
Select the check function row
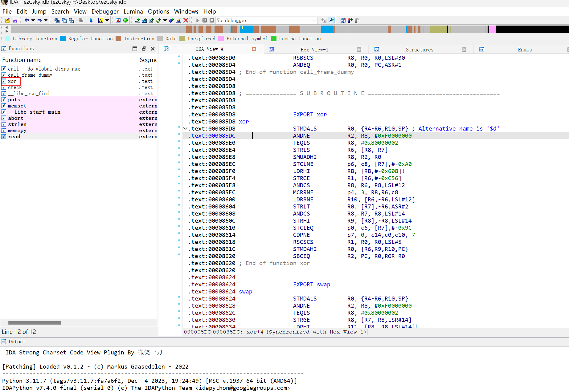79,87
